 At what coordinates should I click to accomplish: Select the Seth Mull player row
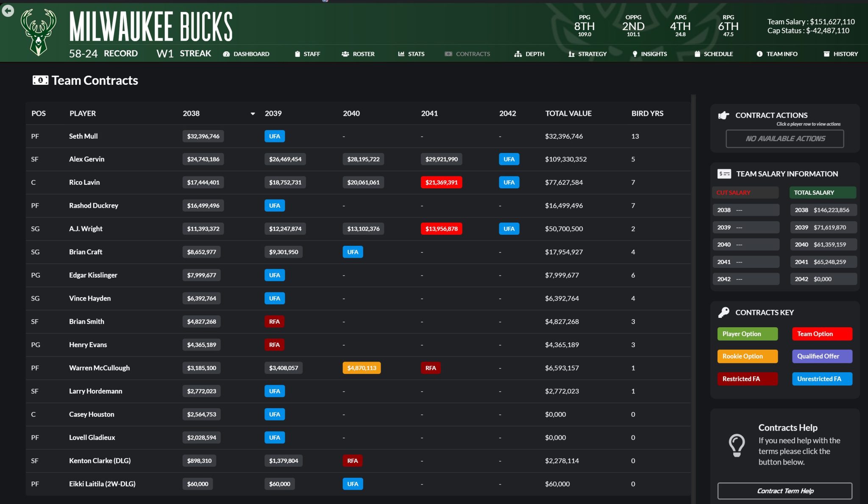(x=83, y=136)
